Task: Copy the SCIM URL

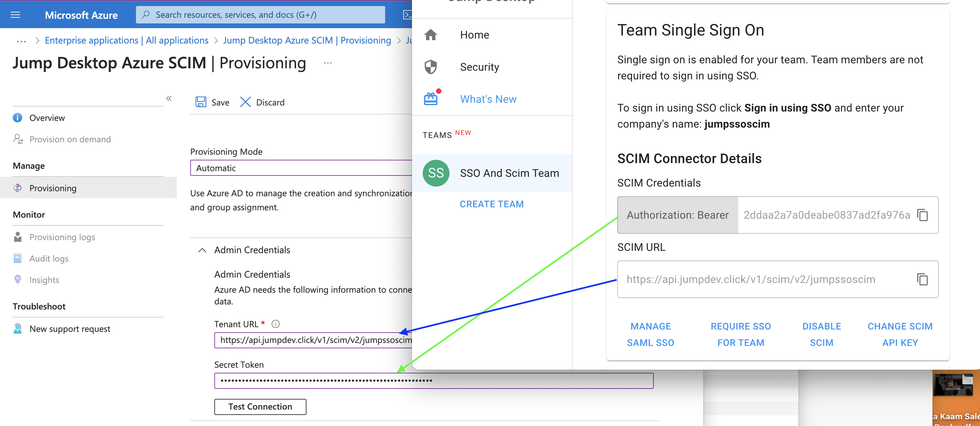Action: 922,279
